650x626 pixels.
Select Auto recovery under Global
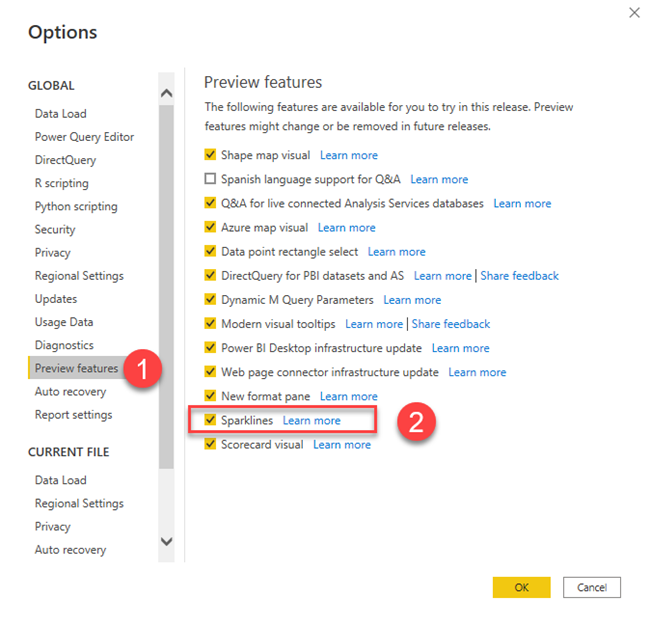pyautogui.click(x=70, y=391)
